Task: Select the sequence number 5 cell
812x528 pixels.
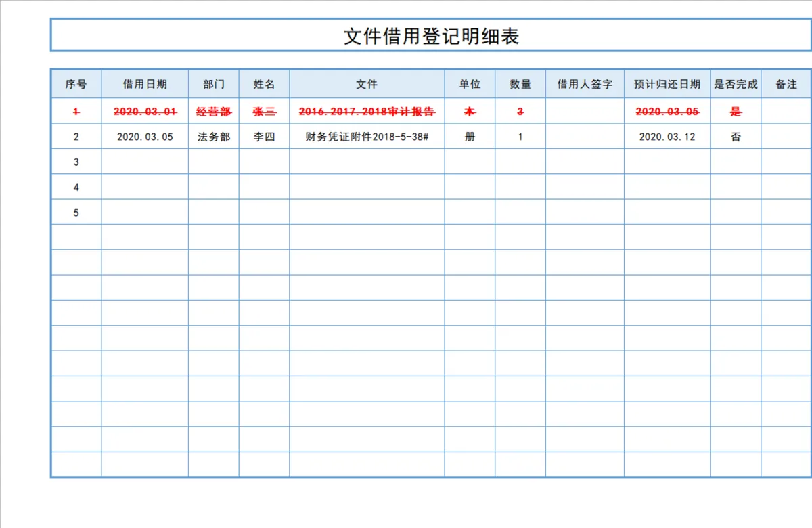Action: 76,212
